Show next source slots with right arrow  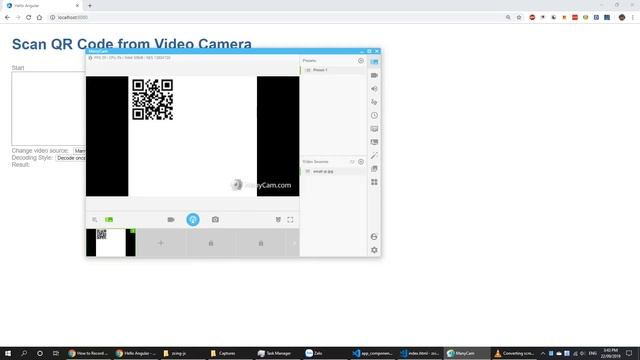point(294,243)
